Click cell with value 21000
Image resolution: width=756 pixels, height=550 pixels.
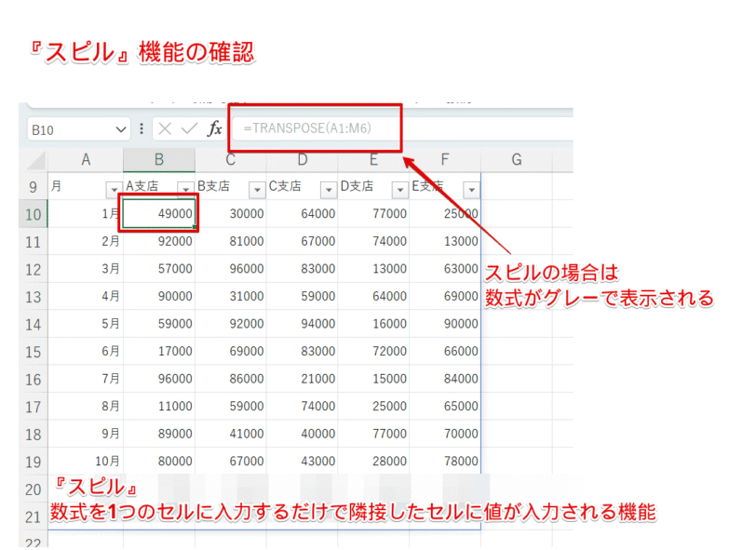[x=303, y=379]
